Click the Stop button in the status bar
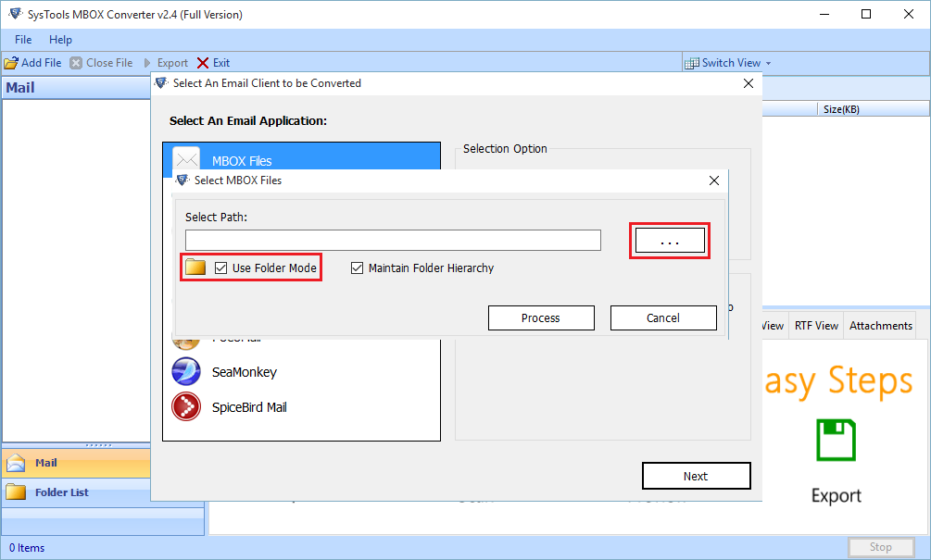 pos(881,547)
